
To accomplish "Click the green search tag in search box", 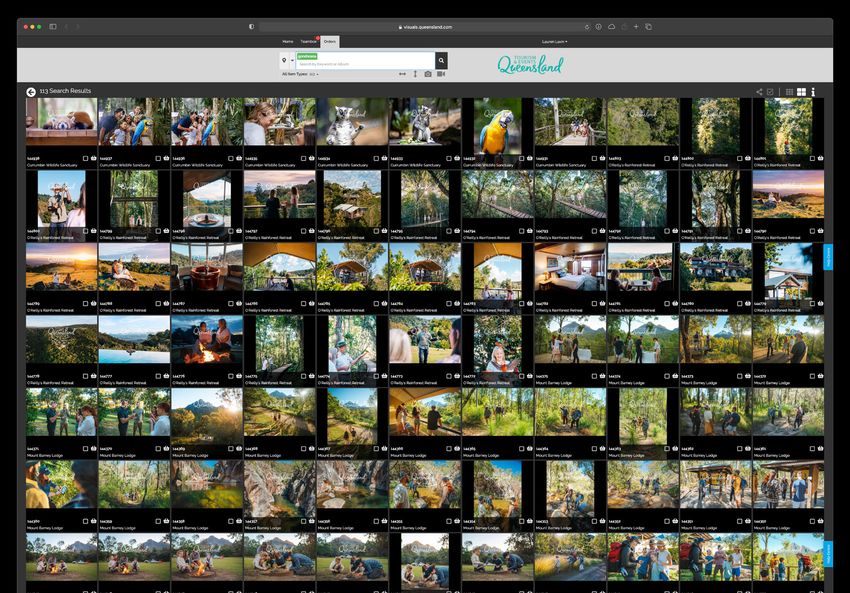I will (x=307, y=56).
